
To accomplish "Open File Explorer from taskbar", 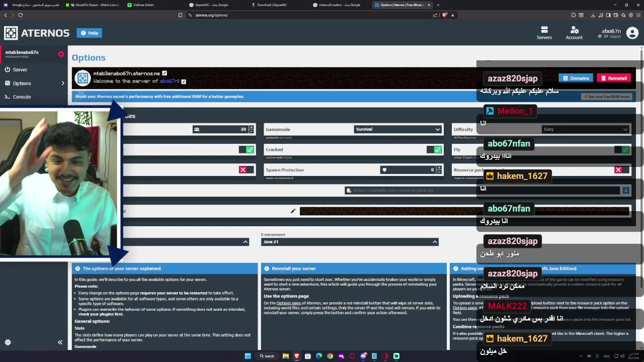I will pos(285,356).
